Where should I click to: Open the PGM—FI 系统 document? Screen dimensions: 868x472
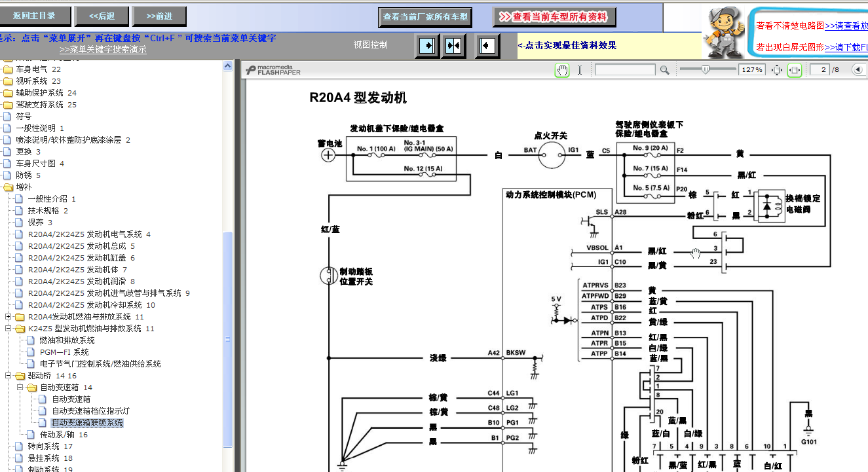(x=64, y=352)
